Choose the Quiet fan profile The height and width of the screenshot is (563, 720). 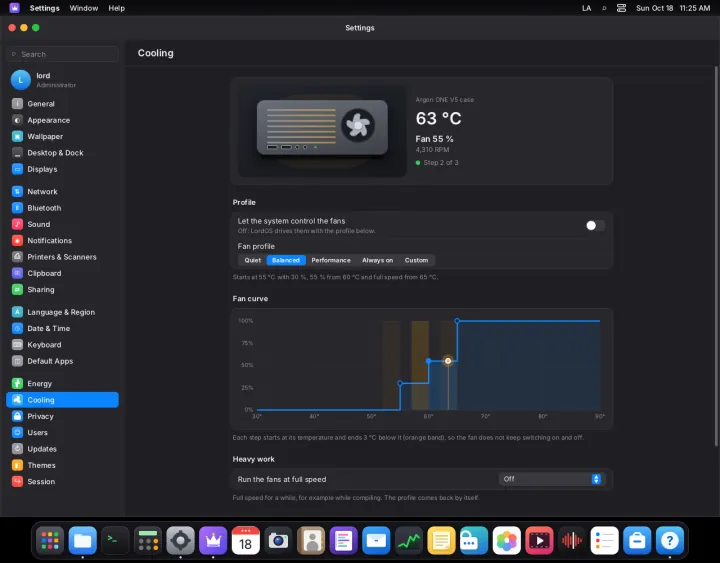(x=253, y=260)
